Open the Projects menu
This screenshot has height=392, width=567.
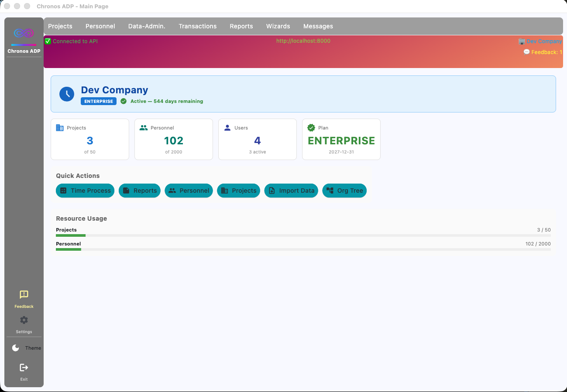(x=60, y=26)
